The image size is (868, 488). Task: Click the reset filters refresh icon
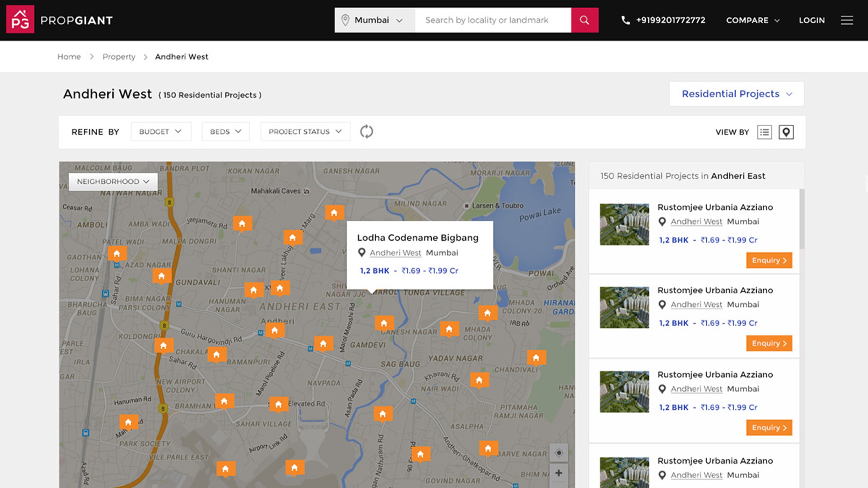point(366,132)
